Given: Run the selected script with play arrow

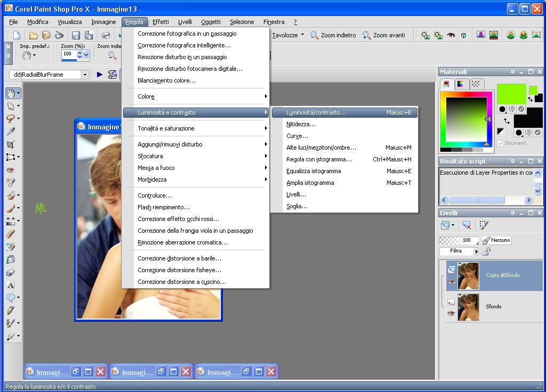Looking at the screenshot, I should (x=100, y=75).
